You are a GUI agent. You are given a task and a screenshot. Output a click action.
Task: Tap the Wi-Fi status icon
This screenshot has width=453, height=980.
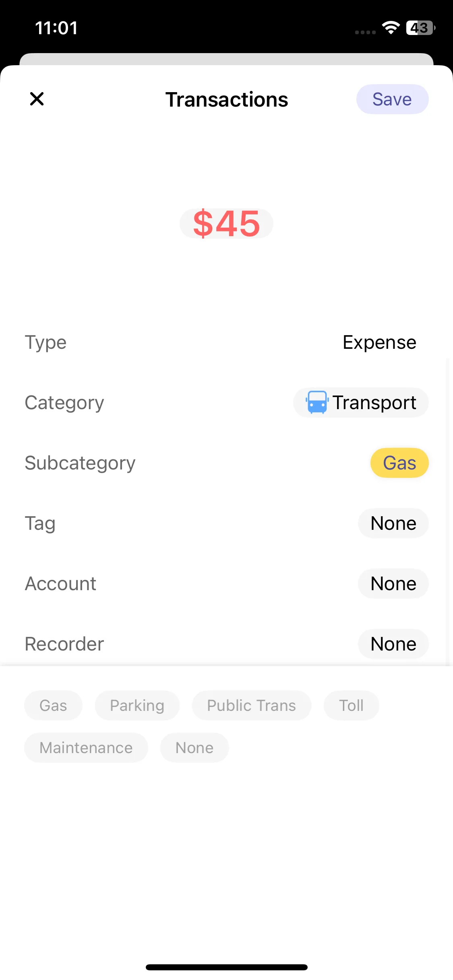point(391,28)
